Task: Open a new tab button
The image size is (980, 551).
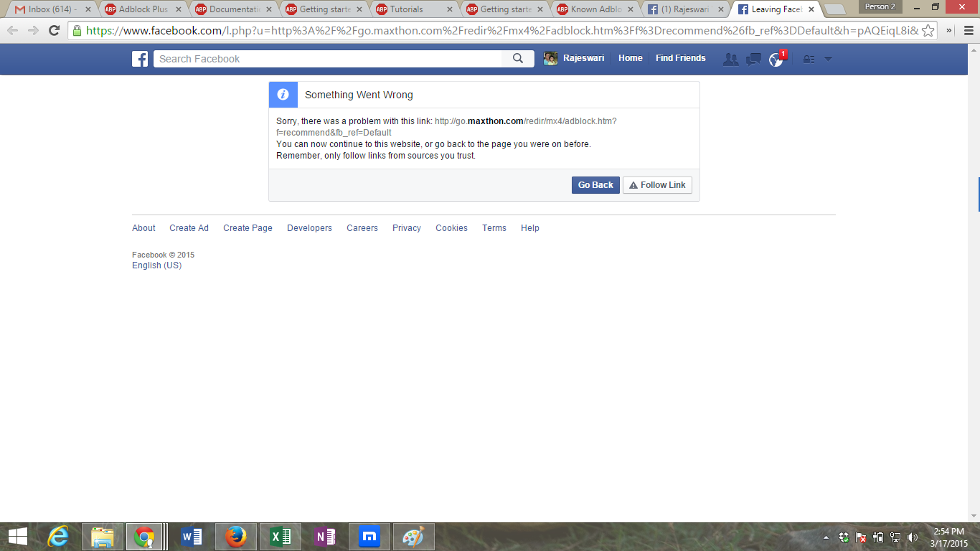Action: [x=835, y=10]
